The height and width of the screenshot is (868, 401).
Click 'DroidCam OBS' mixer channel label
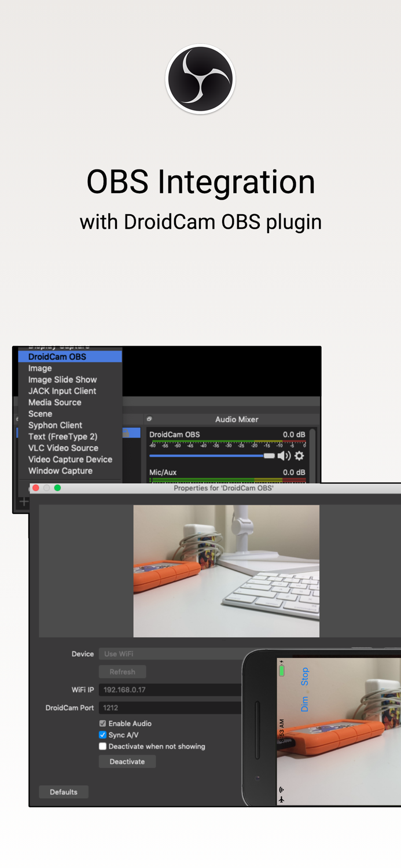[175, 435]
